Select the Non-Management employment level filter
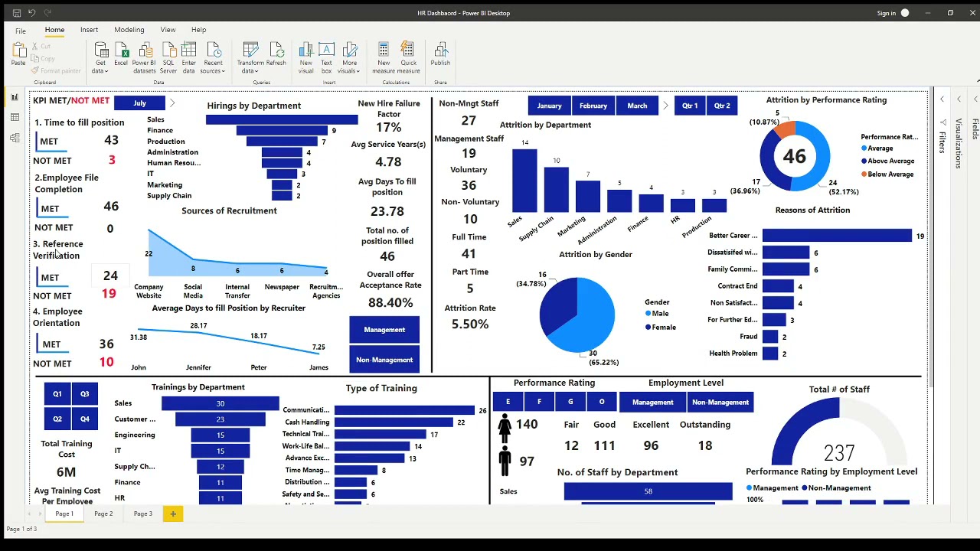 [720, 402]
